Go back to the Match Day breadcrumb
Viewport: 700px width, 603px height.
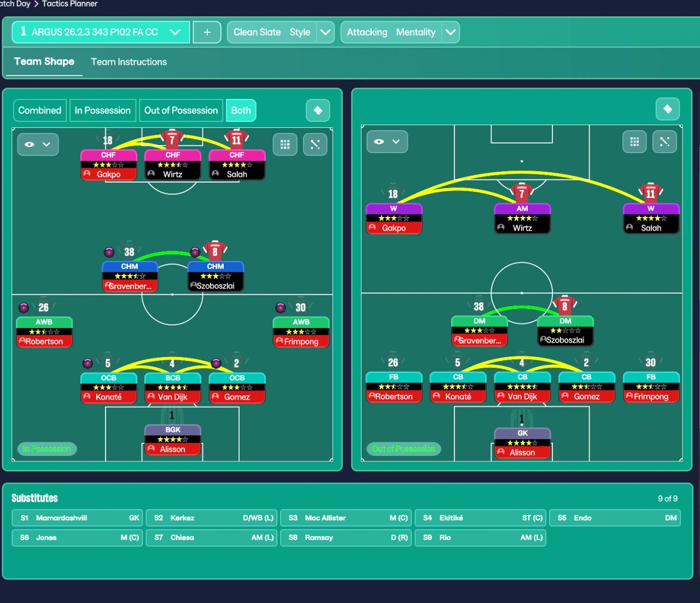point(15,4)
